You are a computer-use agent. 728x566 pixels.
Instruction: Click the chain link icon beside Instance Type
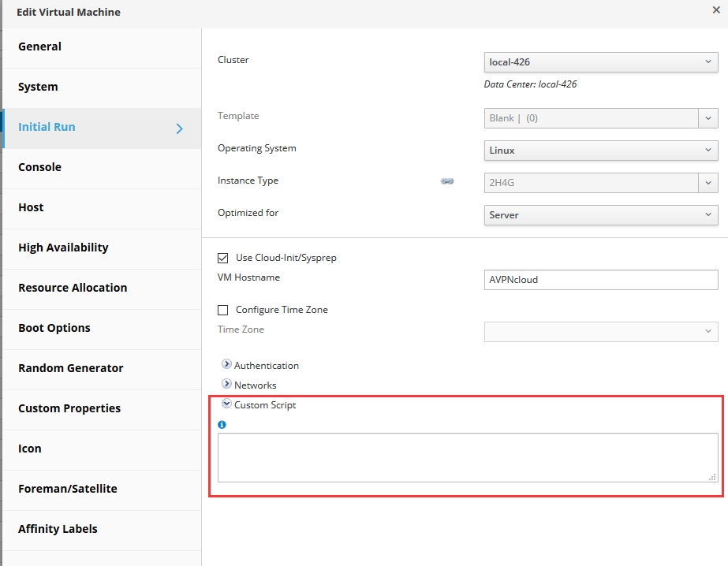pos(447,181)
